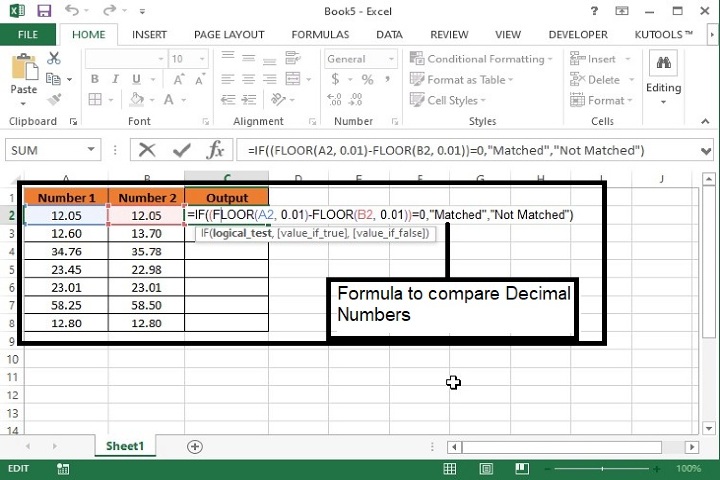Open Insert Function fx dialog
Image resolution: width=720 pixels, height=480 pixels.
coord(215,150)
